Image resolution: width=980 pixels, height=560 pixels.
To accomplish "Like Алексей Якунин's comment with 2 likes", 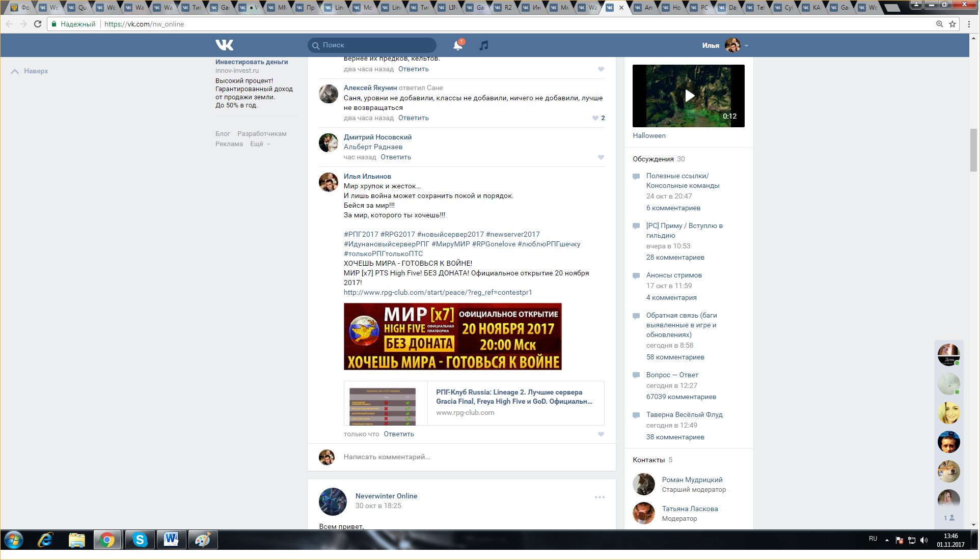I will (x=595, y=118).
